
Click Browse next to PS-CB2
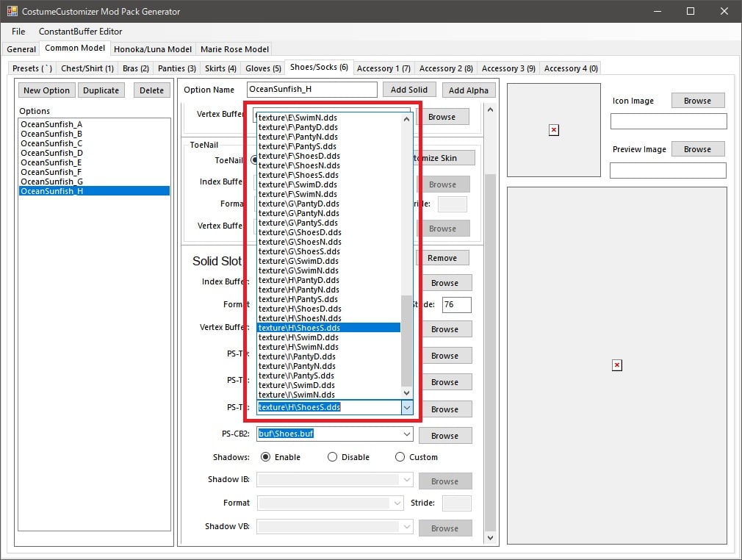click(x=444, y=436)
